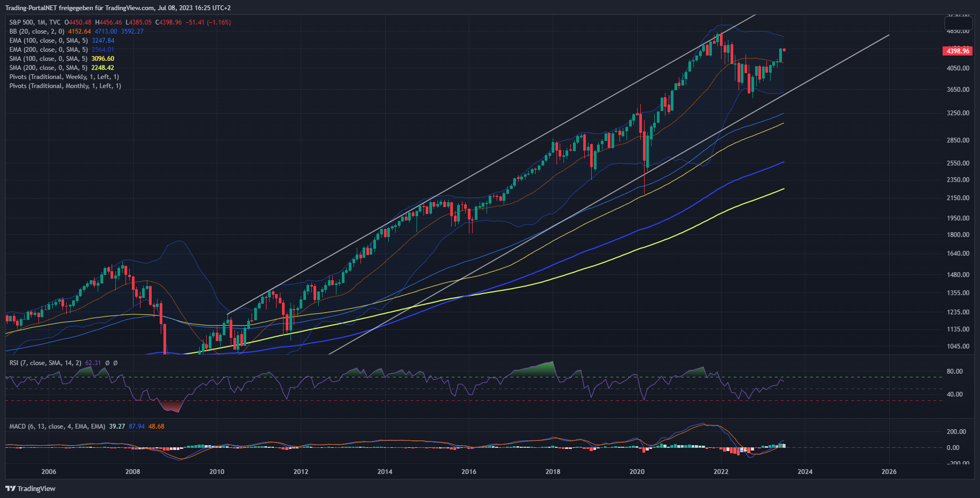
Task: Click the 1235.00 price axis label
Action: [958, 312]
